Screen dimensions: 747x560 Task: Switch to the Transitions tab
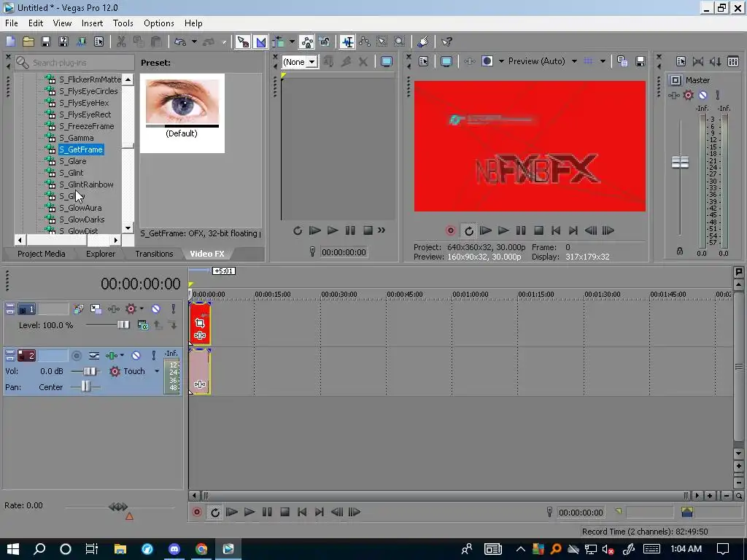(x=155, y=254)
